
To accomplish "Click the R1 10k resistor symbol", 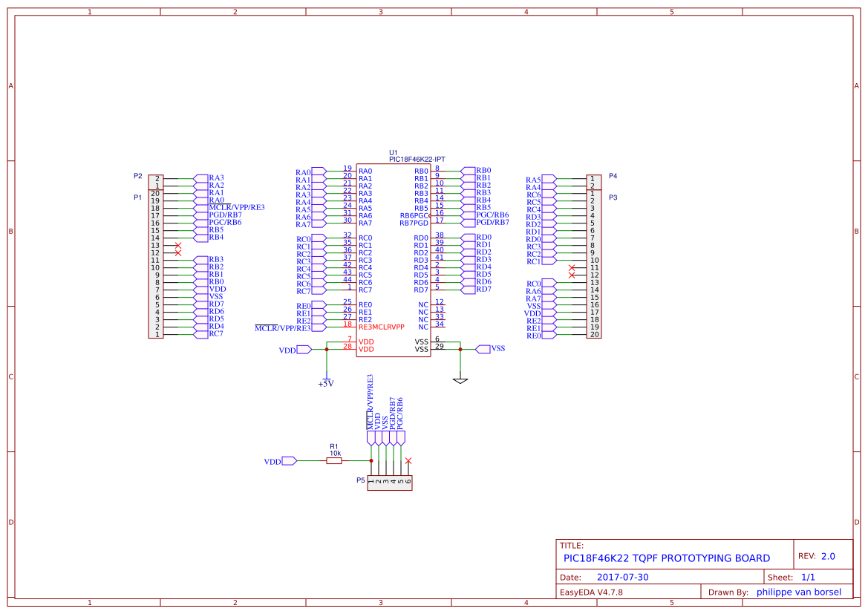I will (x=333, y=460).
